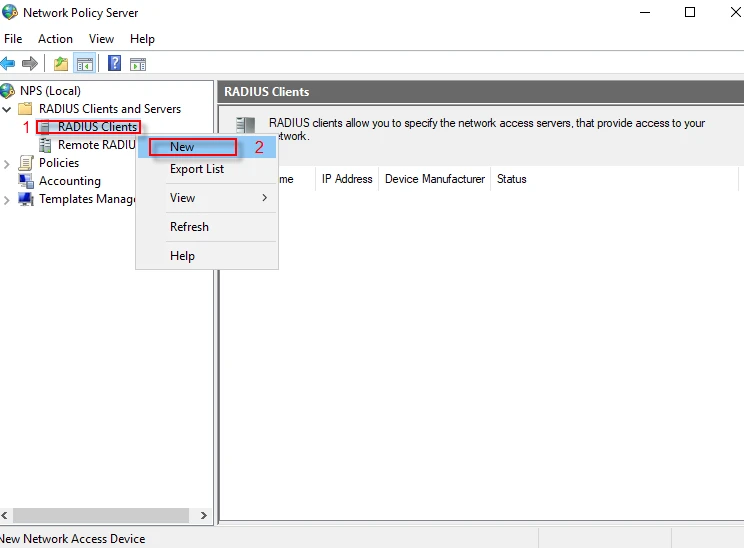The width and height of the screenshot is (744, 548).
Task: Expand the Policies tree node
Action: click(x=8, y=163)
